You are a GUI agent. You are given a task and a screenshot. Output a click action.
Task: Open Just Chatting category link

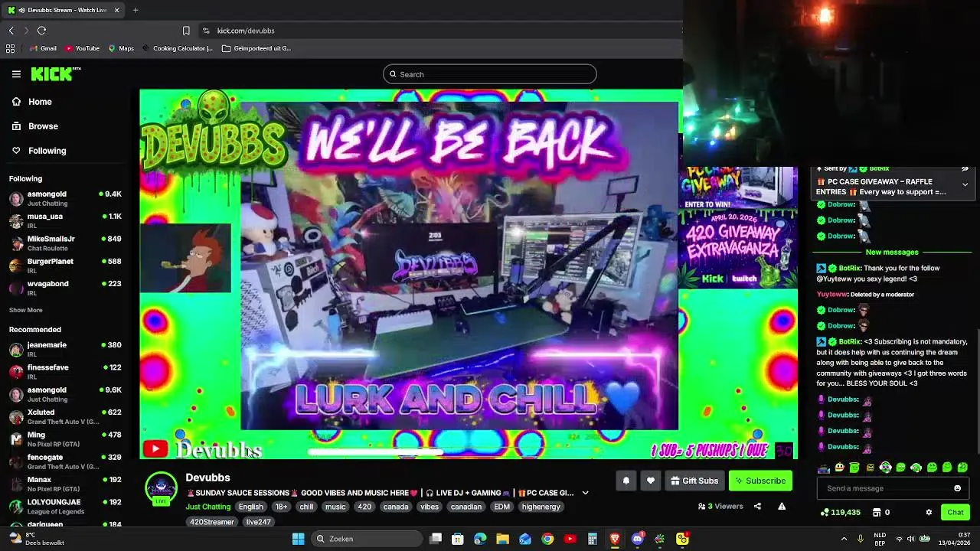pos(207,507)
